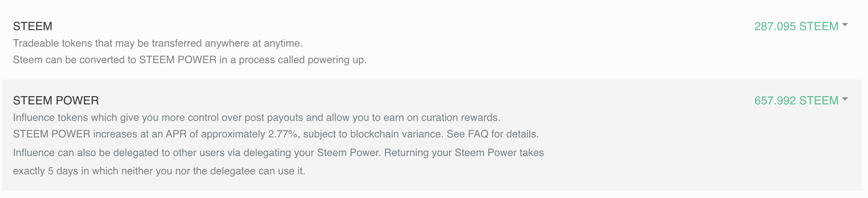
Task: Open the 287.095 STEEM balance dropdown
Action: point(796,26)
